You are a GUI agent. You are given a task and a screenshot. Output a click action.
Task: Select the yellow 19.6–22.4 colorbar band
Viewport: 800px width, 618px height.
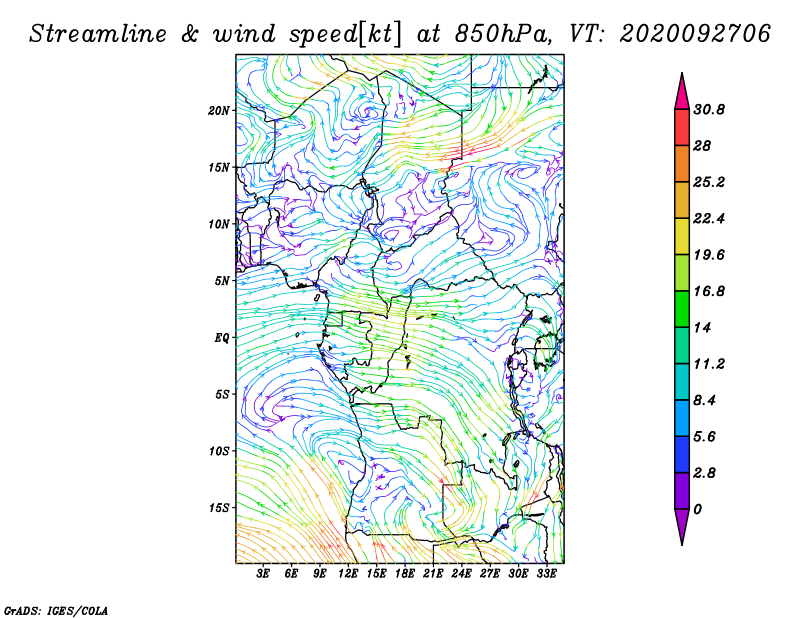click(x=682, y=236)
